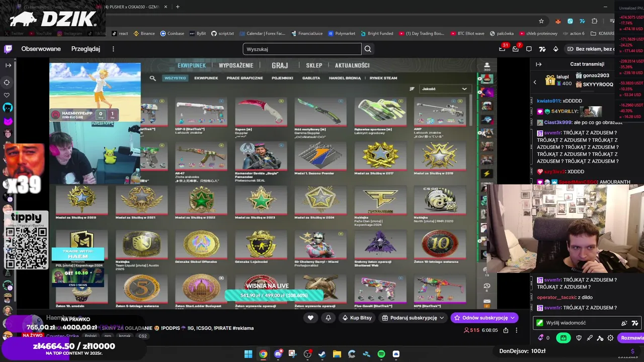Select the PRACE GRAFICZNE filter

tap(245, 78)
